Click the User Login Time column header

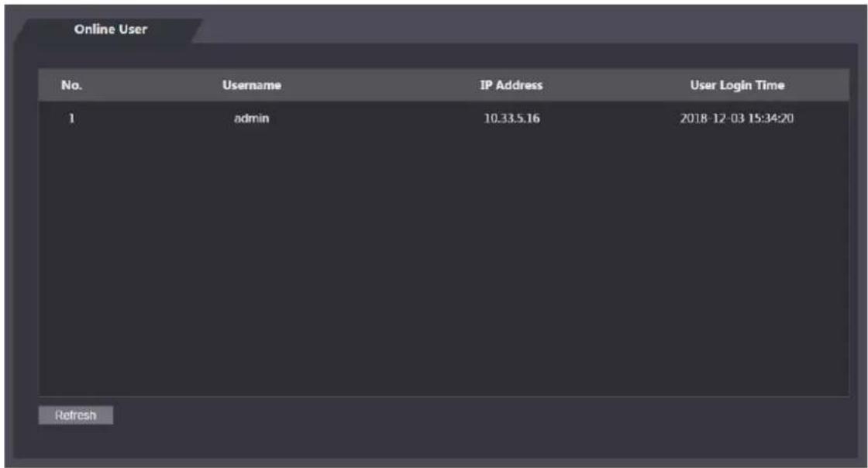(x=737, y=85)
